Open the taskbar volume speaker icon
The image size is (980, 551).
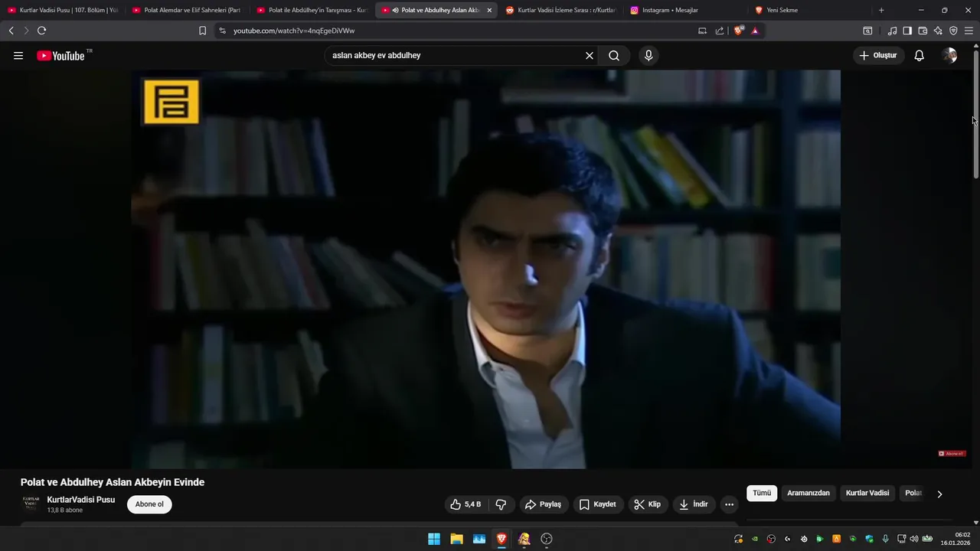[913, 539]
